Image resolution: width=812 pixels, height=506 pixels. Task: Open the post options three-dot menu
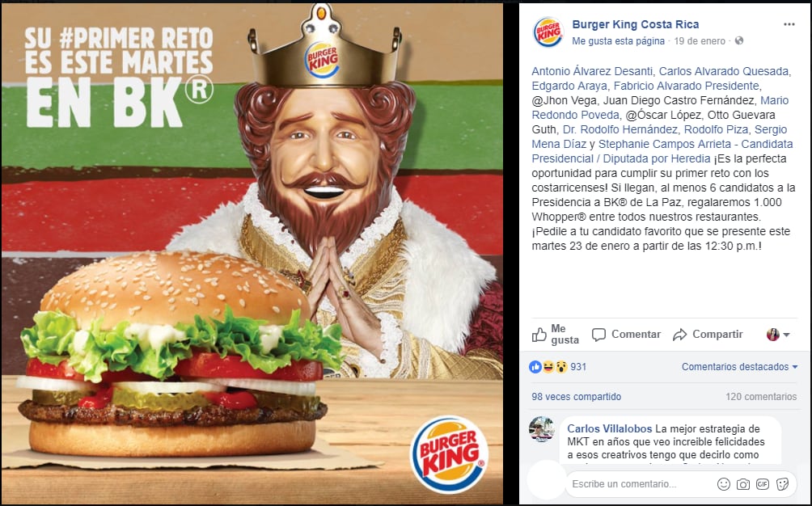pos(789,24)
